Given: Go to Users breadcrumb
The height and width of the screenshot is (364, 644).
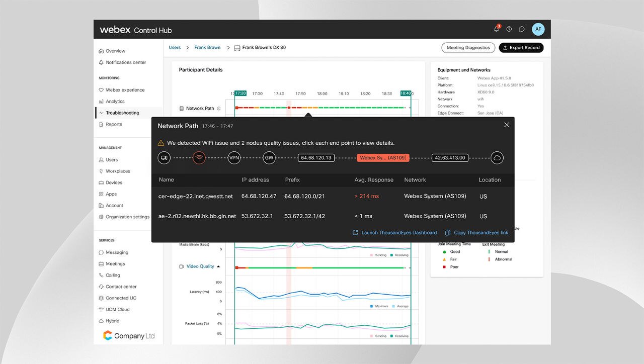Looking at the screenshot, I should [x=175, y=48].
